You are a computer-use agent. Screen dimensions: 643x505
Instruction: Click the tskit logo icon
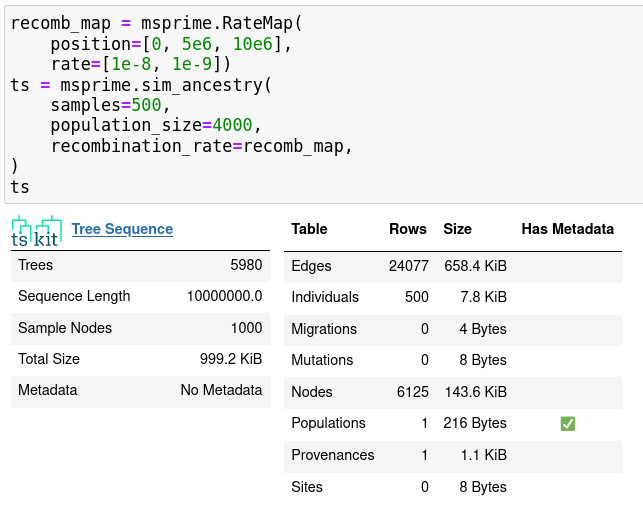(36, 230)
